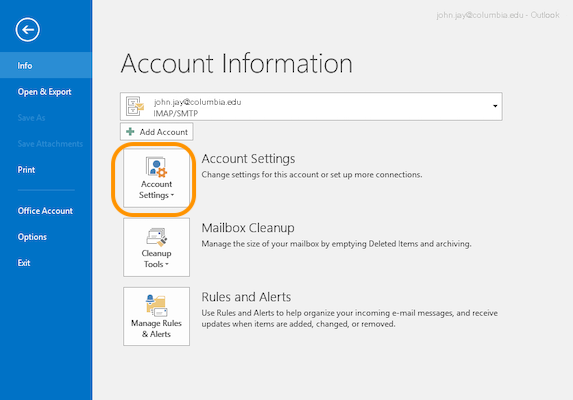The height and width of the screenshot is (400, 573).
Task: Click the Account Information page title
Action: 236,64
